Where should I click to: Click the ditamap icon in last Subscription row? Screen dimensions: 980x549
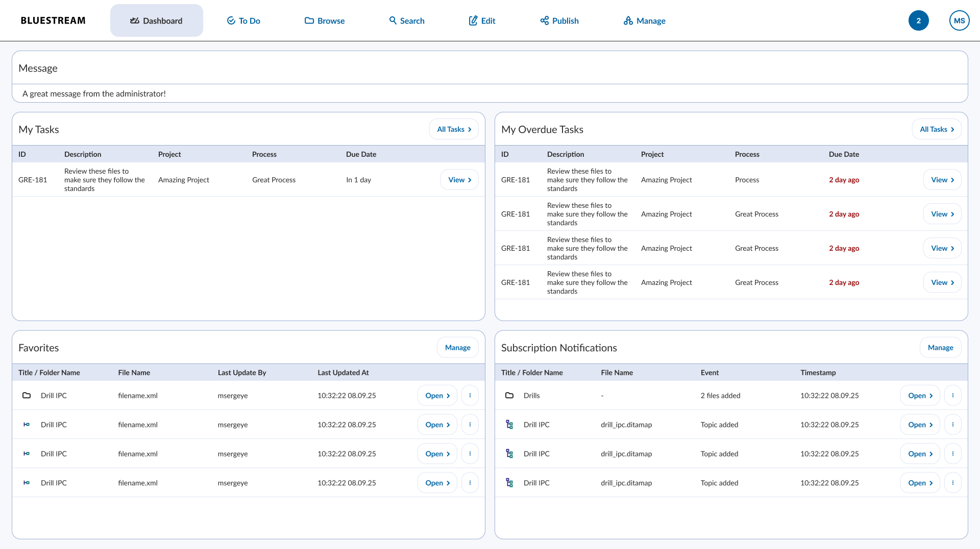coord(509,483)
